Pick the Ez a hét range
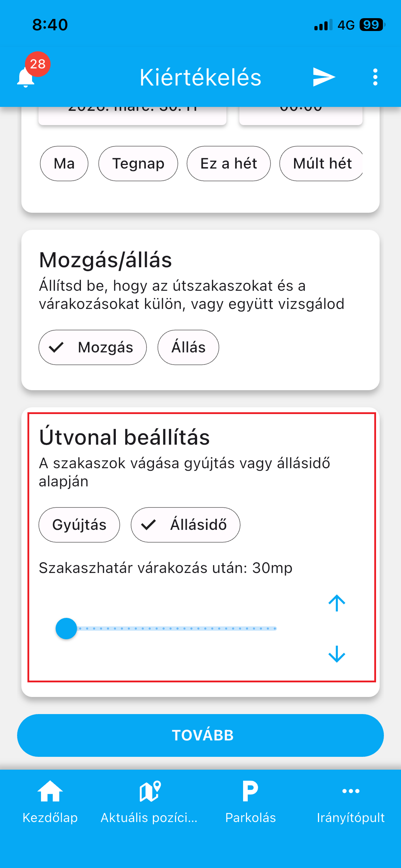 point(228,164)
